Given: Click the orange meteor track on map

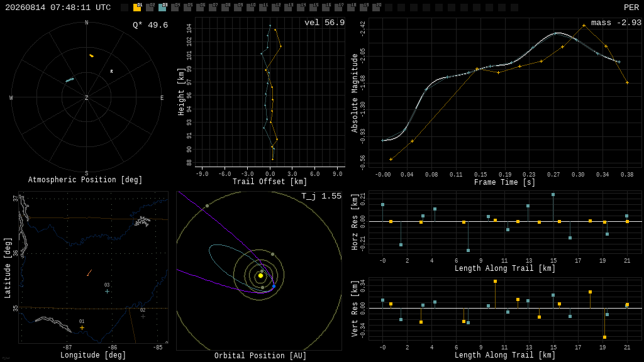Looking at the screenshot, I should [89, 273].
